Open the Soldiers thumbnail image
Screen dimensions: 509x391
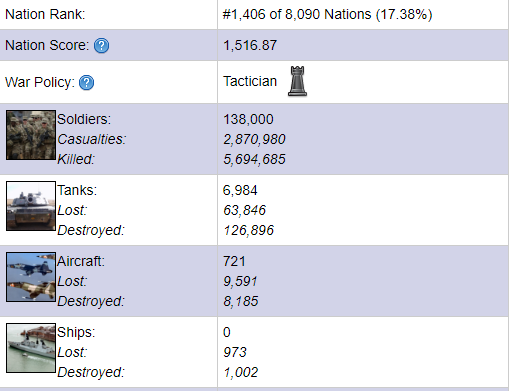click(31, 135)
